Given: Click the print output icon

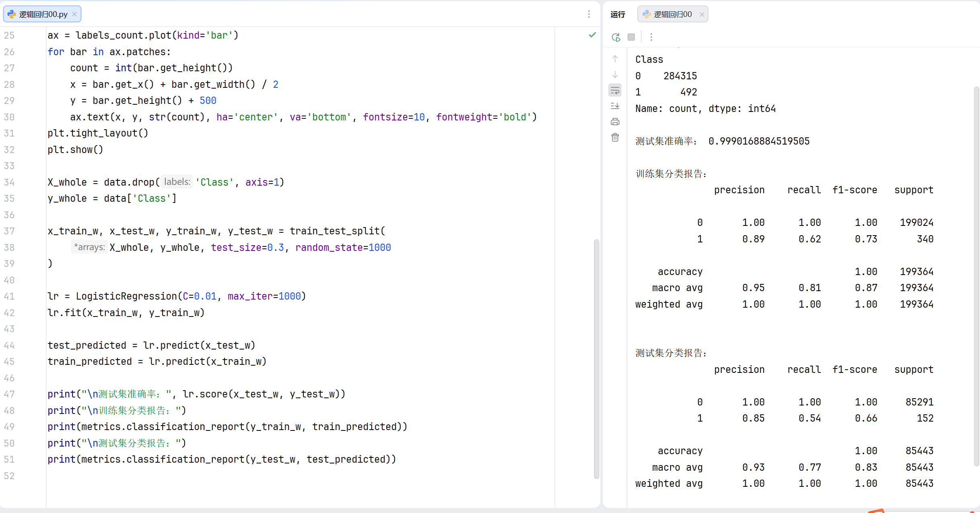Looking at the screenshot, I should [615, 122].
